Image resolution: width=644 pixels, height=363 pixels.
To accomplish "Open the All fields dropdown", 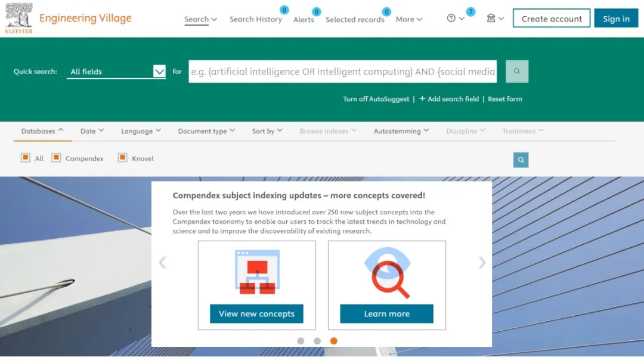I will click(116, 72).
